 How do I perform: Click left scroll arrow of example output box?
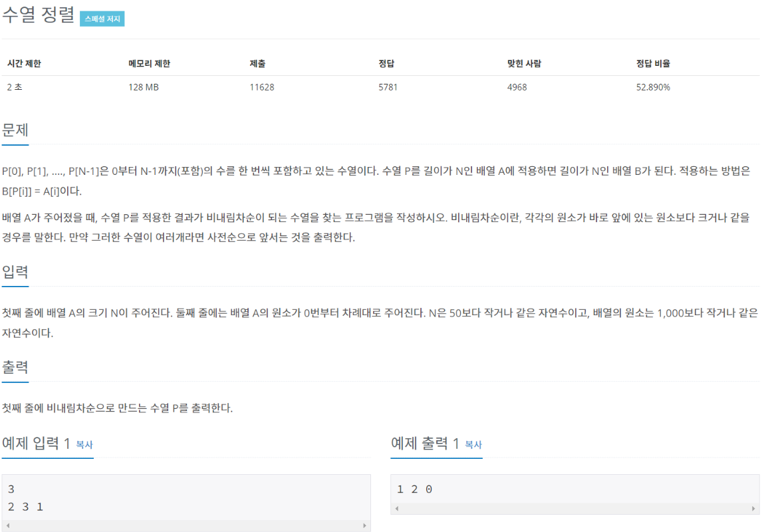pos(397,508)
